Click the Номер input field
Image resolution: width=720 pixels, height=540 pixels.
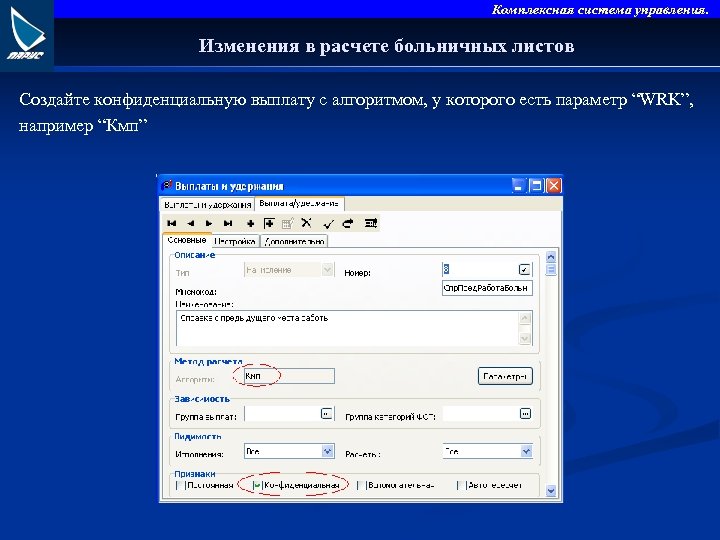point(480,270)
